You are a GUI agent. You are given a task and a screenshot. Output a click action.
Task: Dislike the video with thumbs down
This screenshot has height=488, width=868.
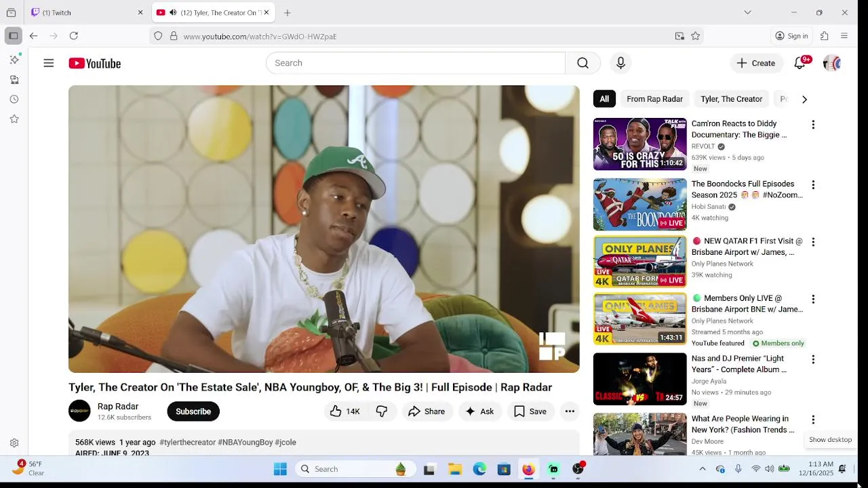pyautogui.click(x=382, y=411)
